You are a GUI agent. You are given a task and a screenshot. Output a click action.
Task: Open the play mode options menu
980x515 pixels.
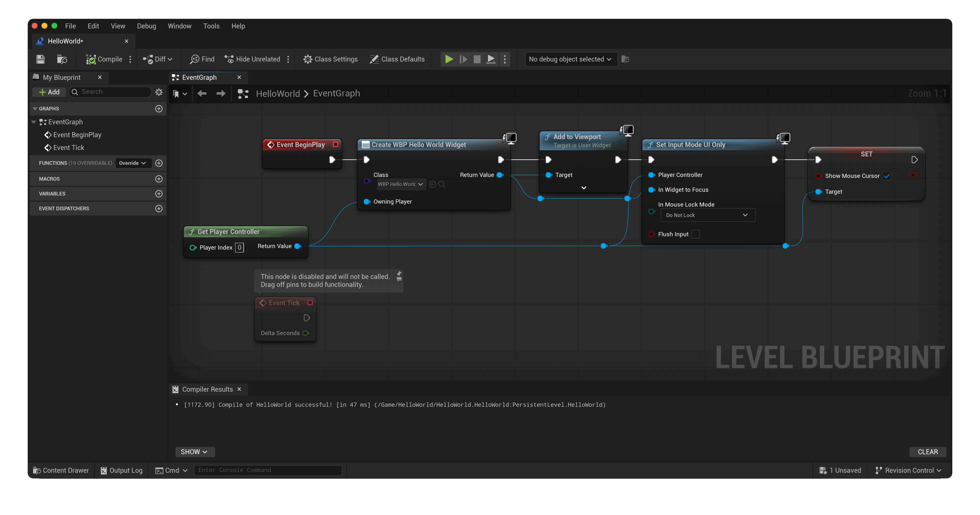click(x=505, y=59)
